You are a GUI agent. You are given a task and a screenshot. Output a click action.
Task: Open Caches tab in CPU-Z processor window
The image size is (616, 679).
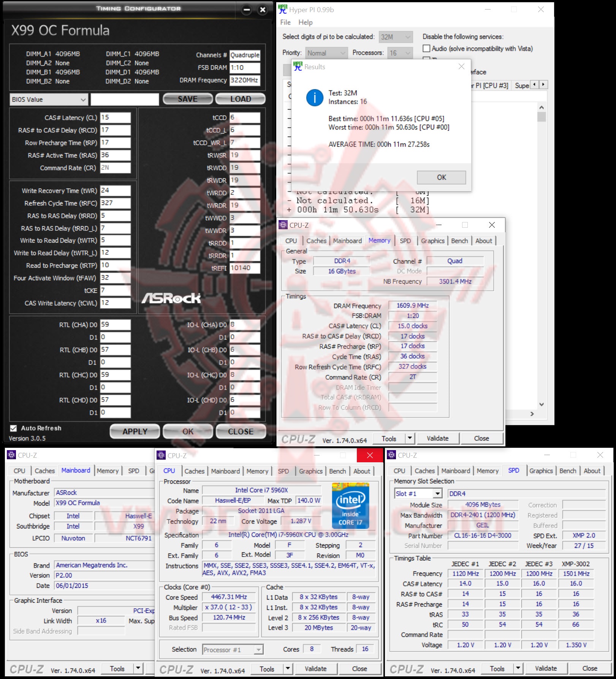click(195, 471)
